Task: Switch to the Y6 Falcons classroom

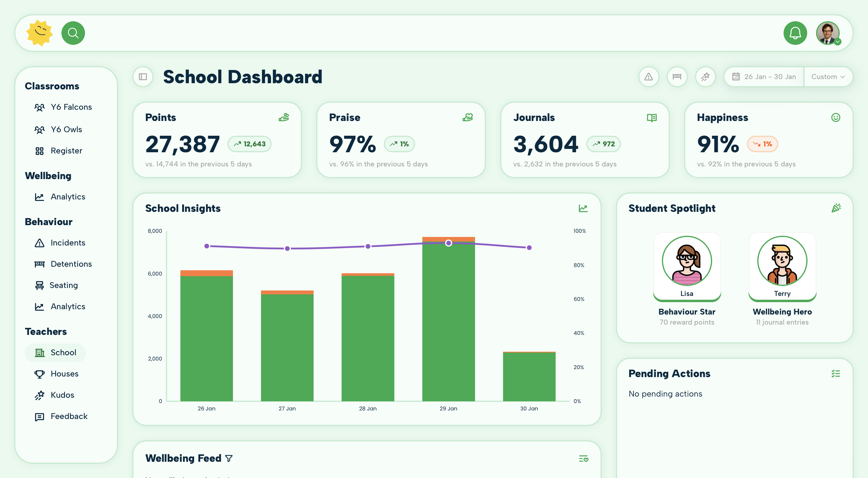Action: point(71,107)
